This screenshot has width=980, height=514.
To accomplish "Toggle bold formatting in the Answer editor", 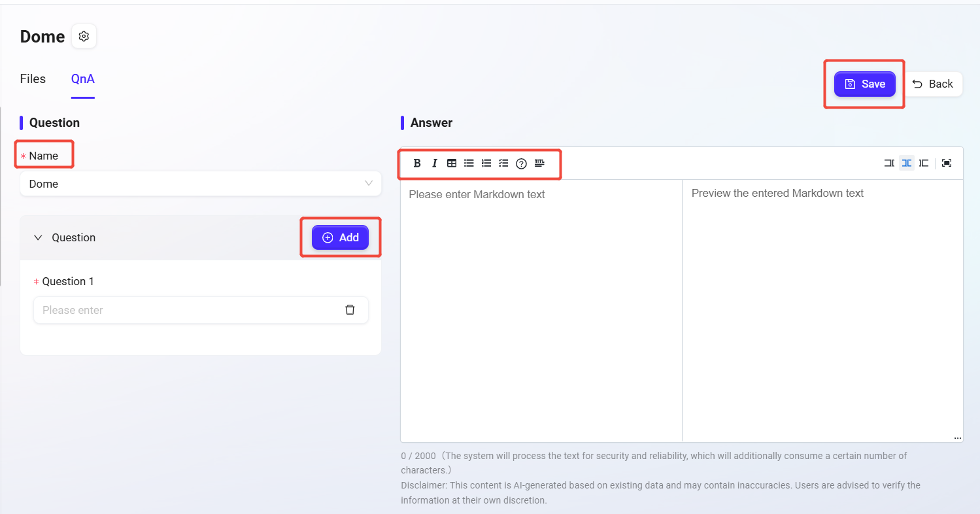I will click(417, 163).
